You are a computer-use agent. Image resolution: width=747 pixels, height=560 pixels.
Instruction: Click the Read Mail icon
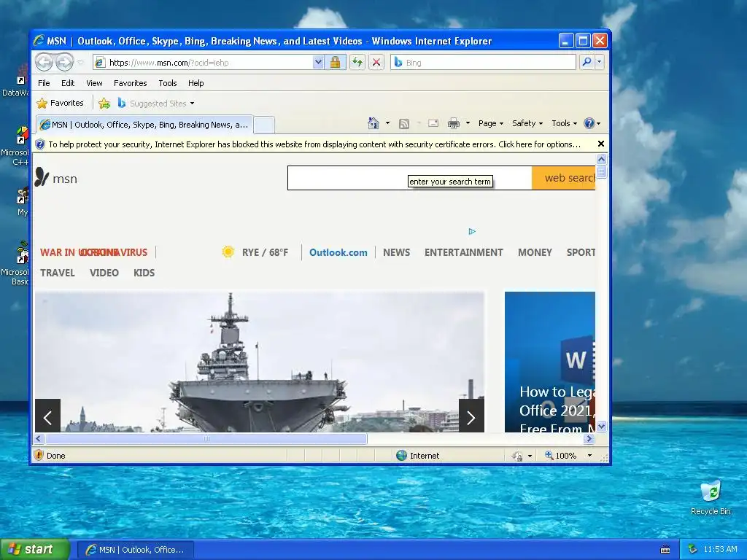click(433, 123)
